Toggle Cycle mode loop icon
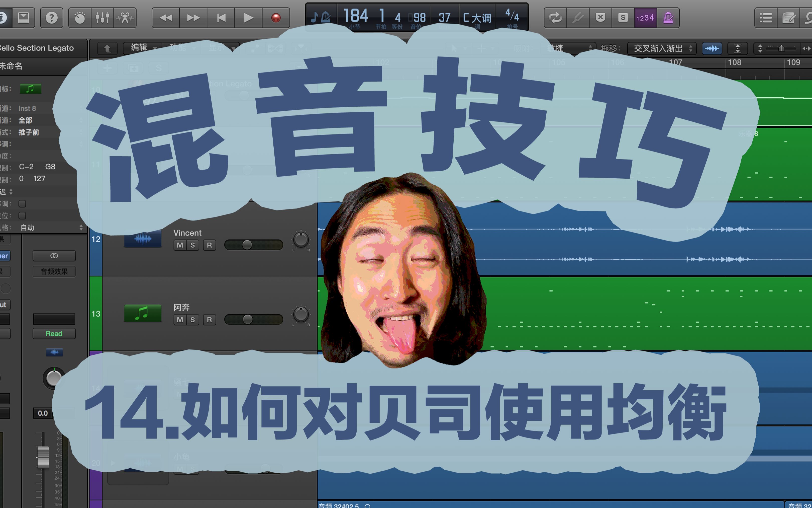 (x=555, y=18)
